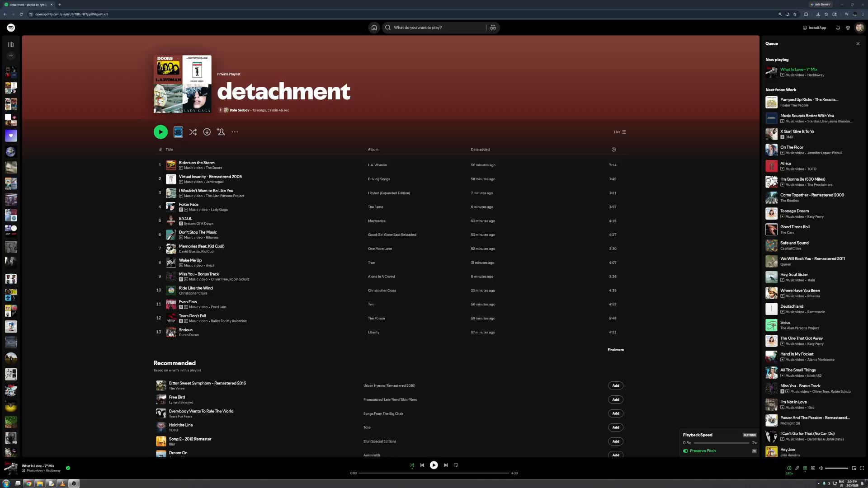Viewport: 868px width, 488px height.
Task: Open Google Chrome from the taskbar
Action: [x=28, y=483]
